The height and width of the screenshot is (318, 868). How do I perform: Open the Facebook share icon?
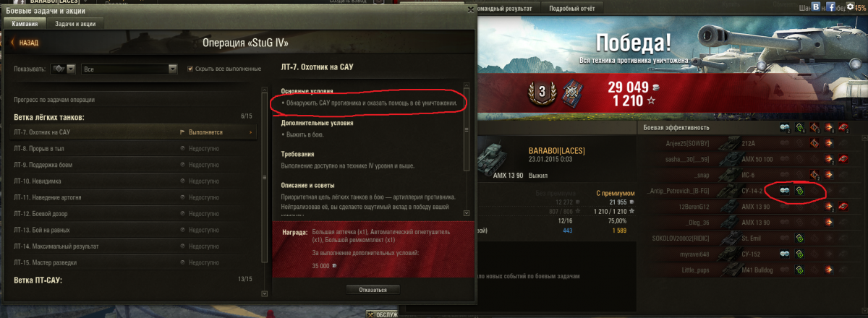(x=831, y=7)
